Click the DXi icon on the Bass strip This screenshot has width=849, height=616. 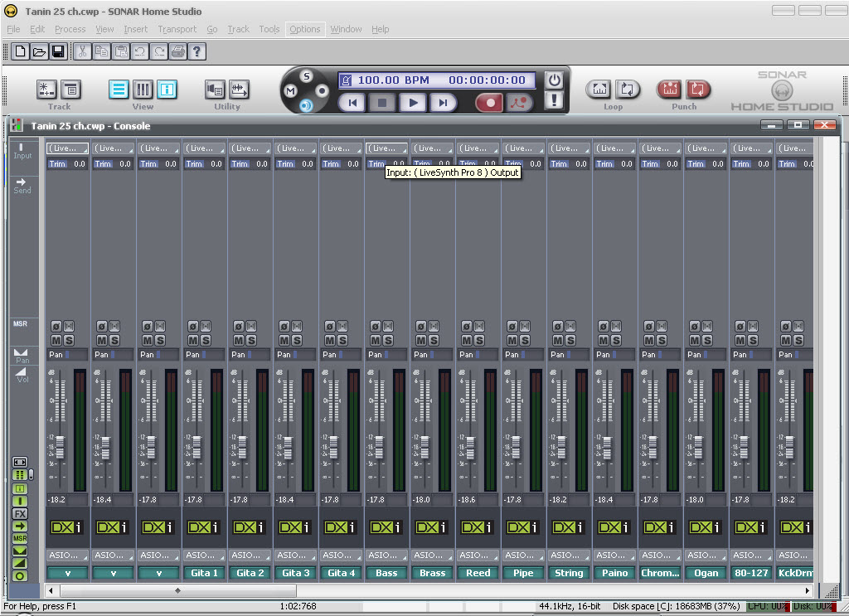coord(386,527)
